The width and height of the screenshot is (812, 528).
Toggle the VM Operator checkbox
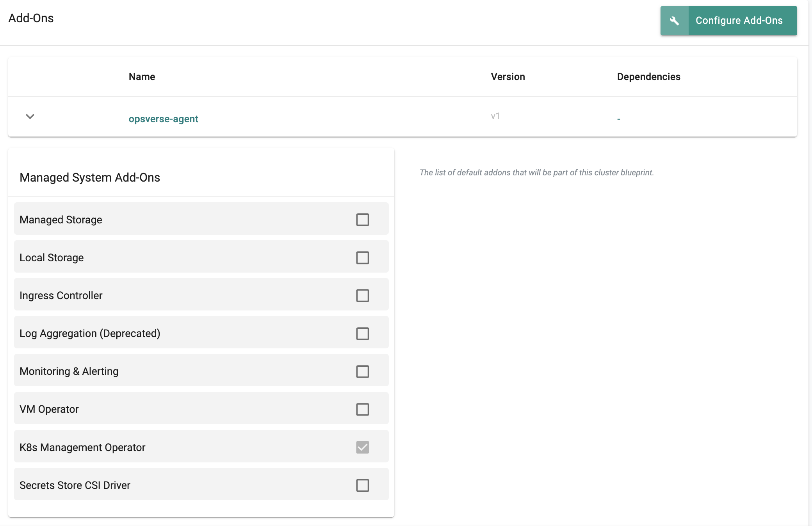click(x=363, y=409)
